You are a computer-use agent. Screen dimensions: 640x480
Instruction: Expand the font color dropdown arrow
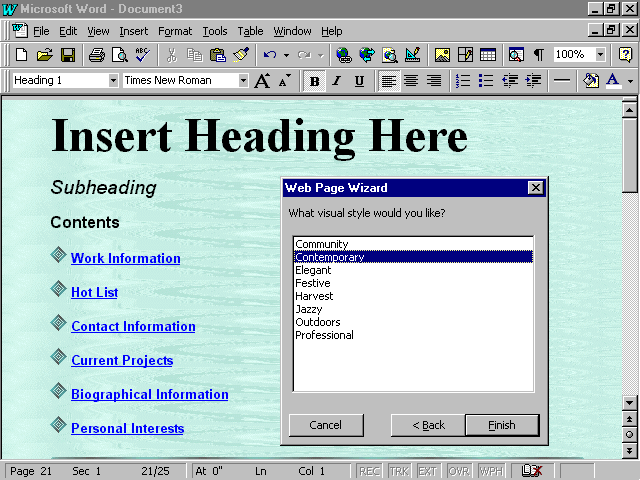[x=631, y=81]
